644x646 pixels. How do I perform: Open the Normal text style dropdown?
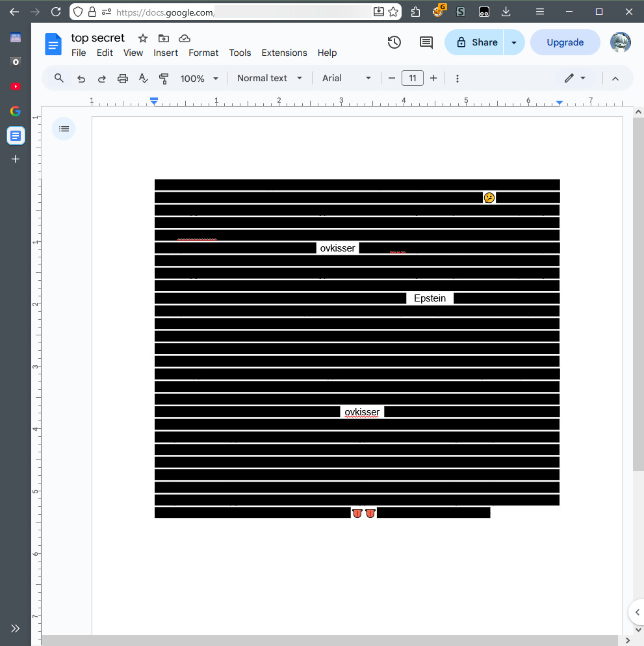click(269, 78)
